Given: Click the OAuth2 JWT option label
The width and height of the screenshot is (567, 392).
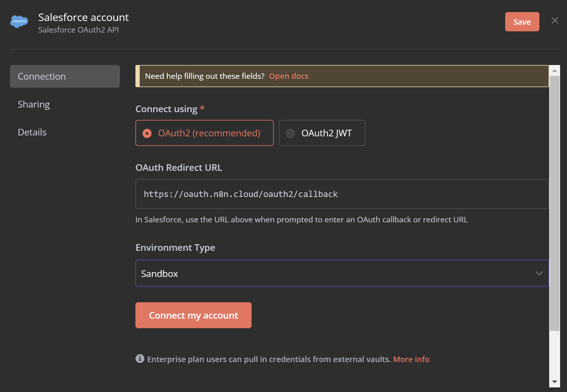Looking at the screenshot, I should tap(326, 133).
